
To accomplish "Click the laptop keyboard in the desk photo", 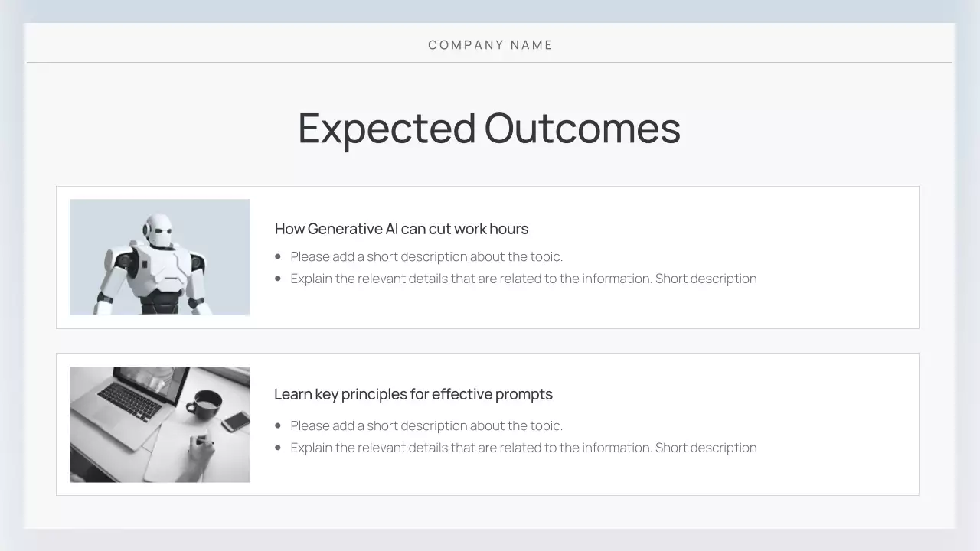I will (x=130, y=400).
